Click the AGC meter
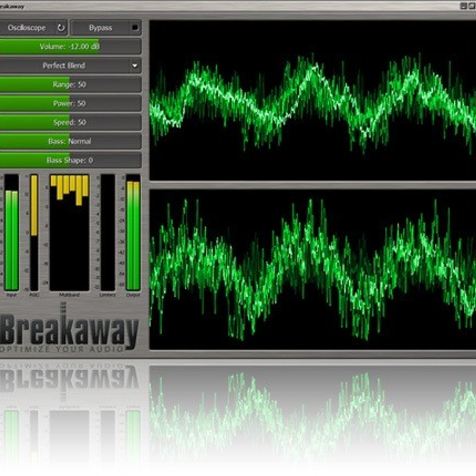The image size is (476, 476). [x=34, y=232]
